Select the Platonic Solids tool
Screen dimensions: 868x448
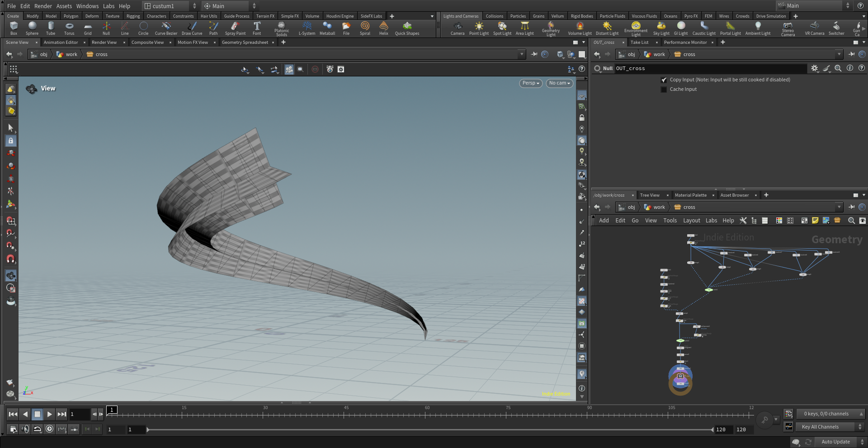coord(281,28)
